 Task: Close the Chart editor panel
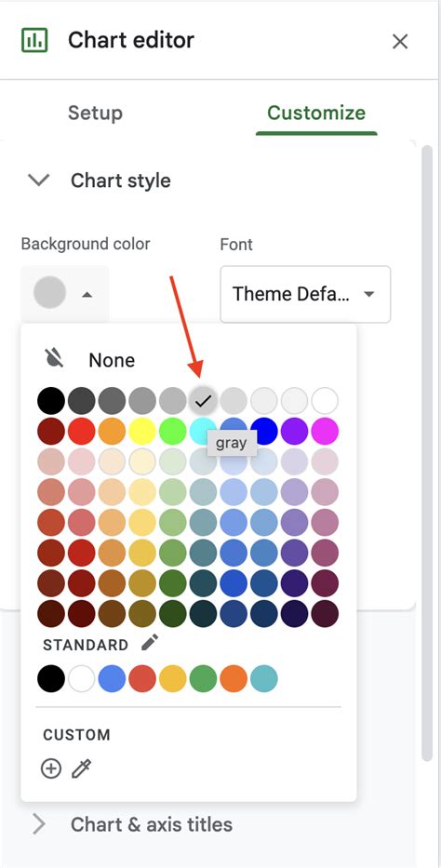pos(399,42)
